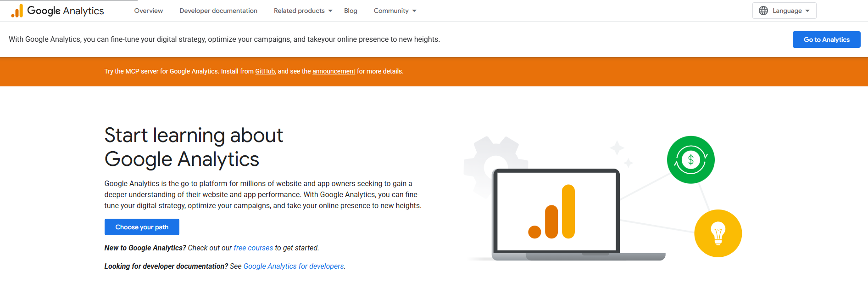This screenshot has height=306, width=868.
Task: Open Developer documentation in the nav
Action: point(218,11)
